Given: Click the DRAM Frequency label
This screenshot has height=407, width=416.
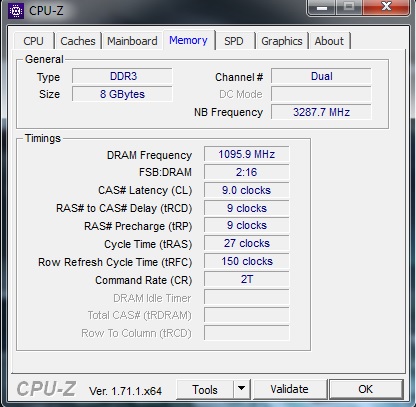Looking at the screenshot, I should click(149, 155).
